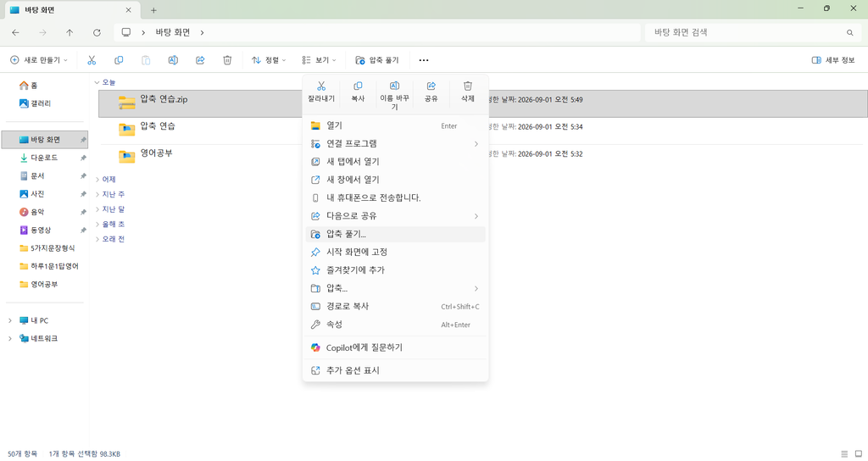Image resolution: width=868 pixels, height=461 pixels.
Task: Click the Cut icon in the toolbar
Action: [x=92, y=60]
